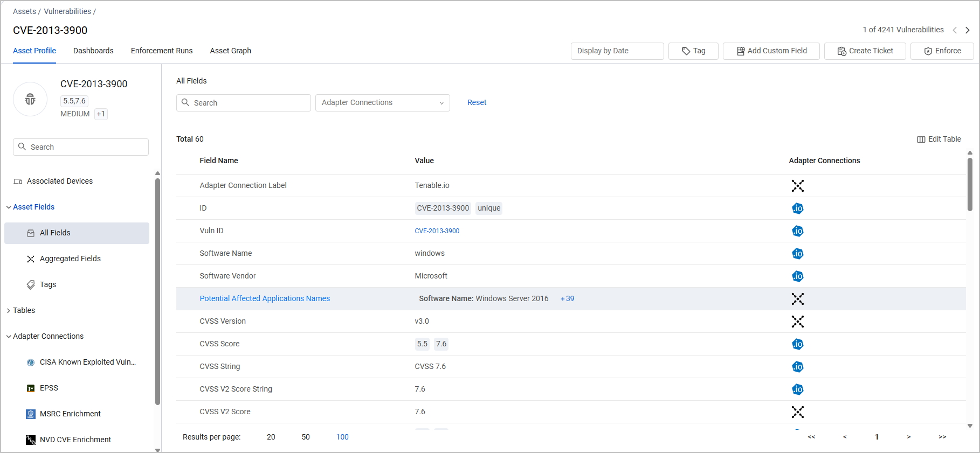
Task: Expand the +1 severity badge
Action: 101,114
